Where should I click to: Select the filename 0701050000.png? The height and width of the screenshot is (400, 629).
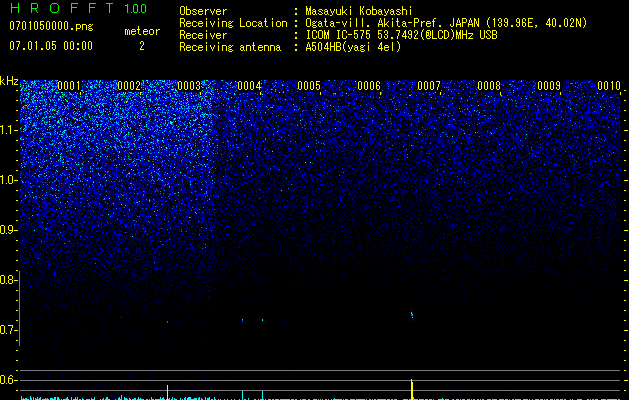51,26
